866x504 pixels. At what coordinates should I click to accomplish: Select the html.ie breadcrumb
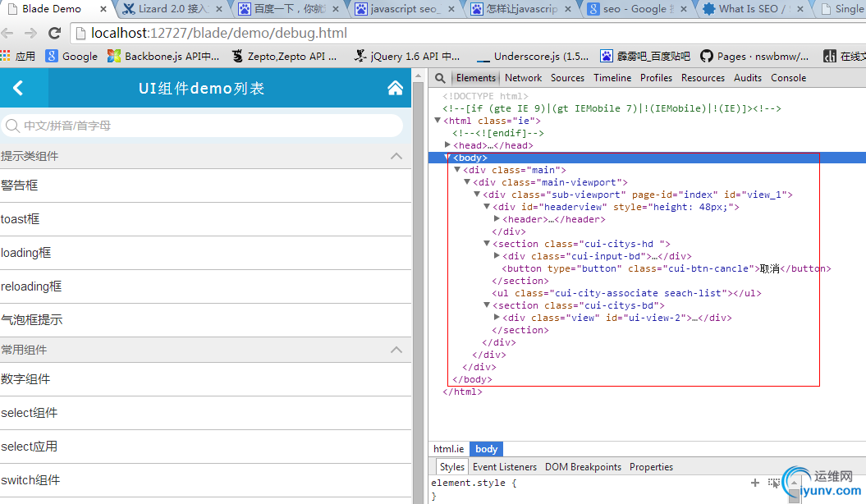click(x=448, y=449)
